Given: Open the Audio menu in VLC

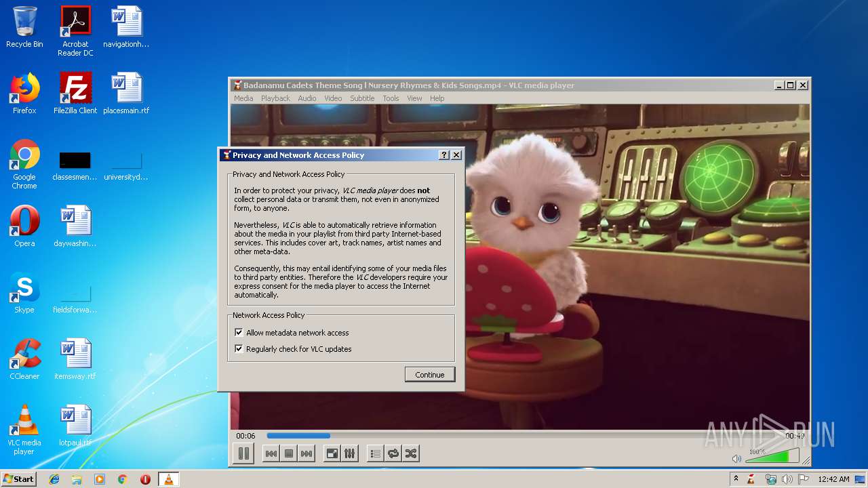Looking at the screenshot, I should [x=307, y=98].
